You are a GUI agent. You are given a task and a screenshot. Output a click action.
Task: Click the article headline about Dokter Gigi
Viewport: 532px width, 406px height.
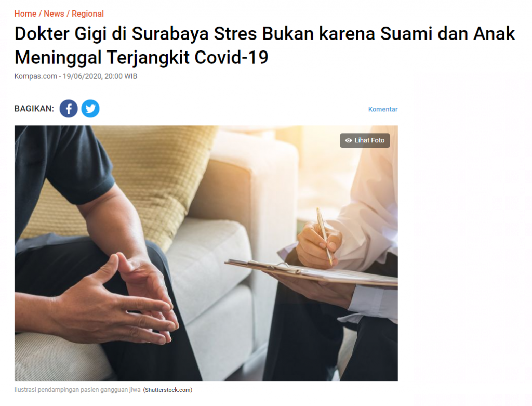264,45
